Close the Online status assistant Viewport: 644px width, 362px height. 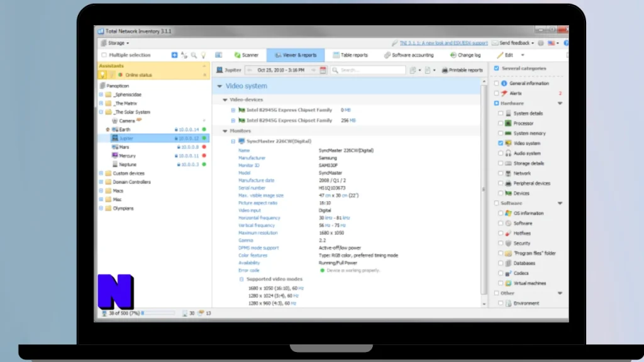click(204, 75)
